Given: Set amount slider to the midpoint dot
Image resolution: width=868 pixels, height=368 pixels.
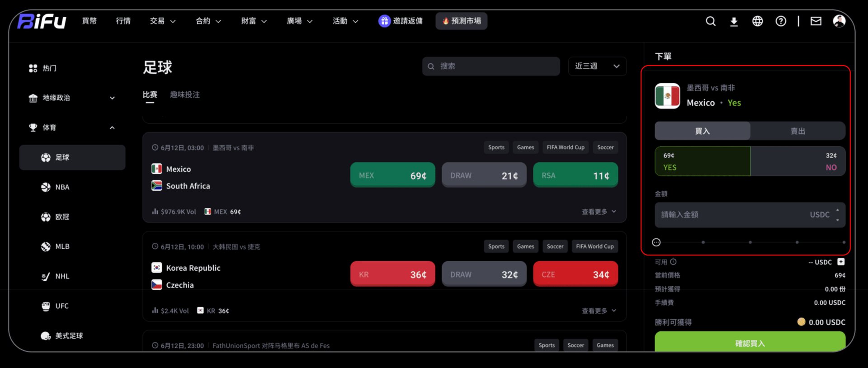Looking at the screenshot, I should 750,242.
